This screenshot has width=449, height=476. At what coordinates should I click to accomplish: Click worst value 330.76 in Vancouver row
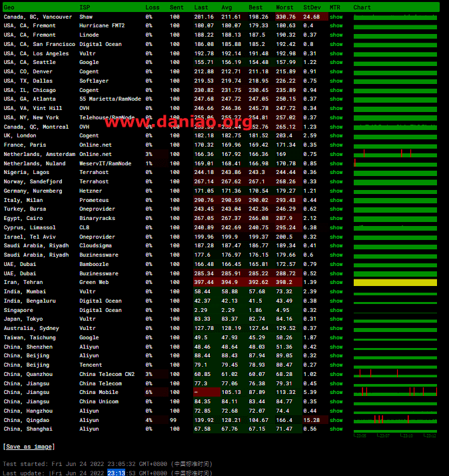click(286, 17)
